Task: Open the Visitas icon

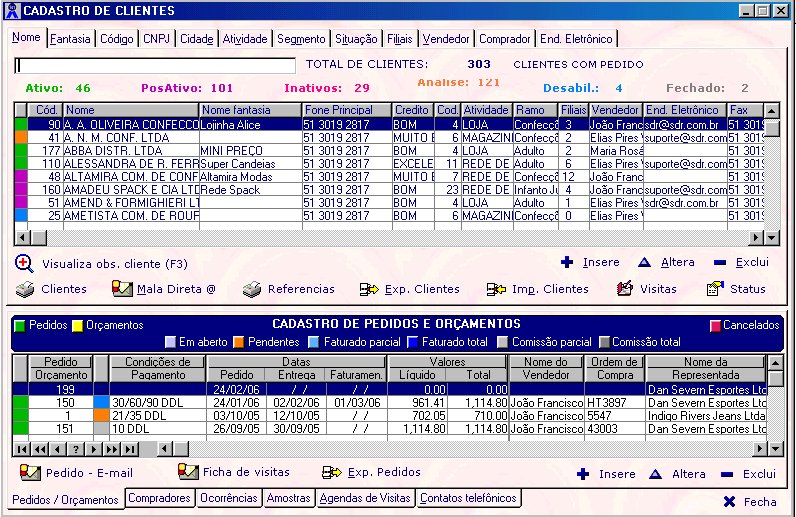Action: pos(624,288)
